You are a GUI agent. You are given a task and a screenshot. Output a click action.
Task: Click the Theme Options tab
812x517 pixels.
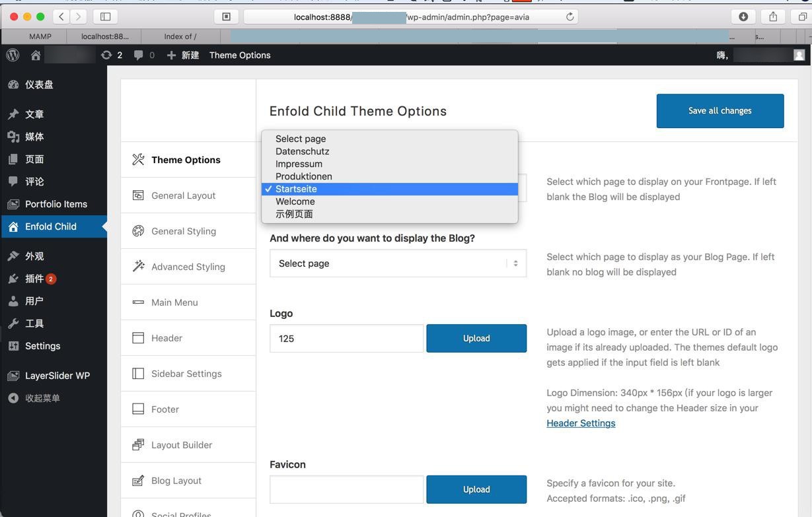tap(188, 160)
